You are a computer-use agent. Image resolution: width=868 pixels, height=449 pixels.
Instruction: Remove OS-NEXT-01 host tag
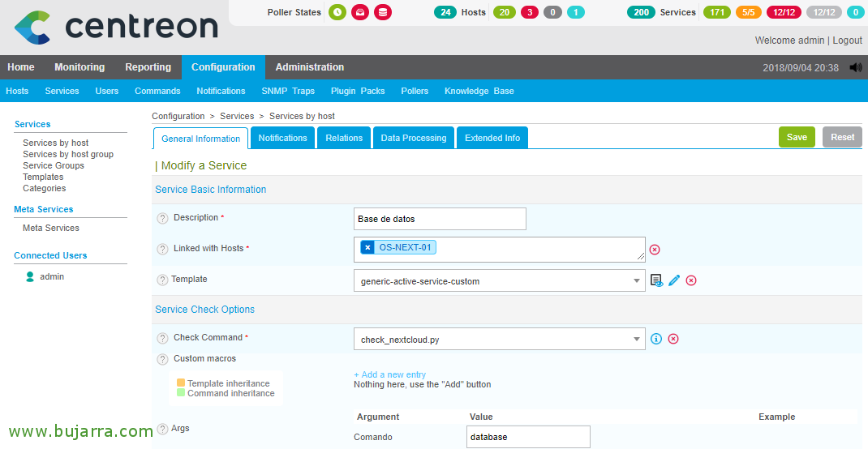(x=367, y=247)
